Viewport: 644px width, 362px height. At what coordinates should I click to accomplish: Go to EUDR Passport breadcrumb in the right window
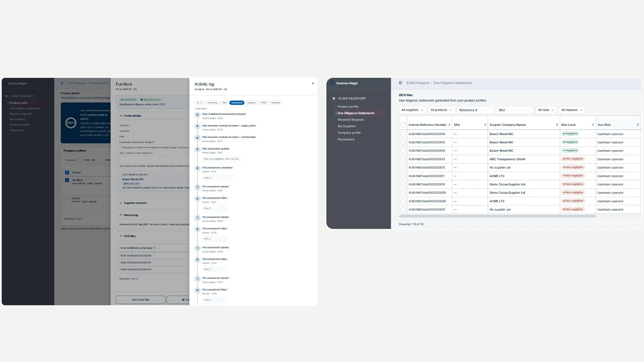(418, 83)
